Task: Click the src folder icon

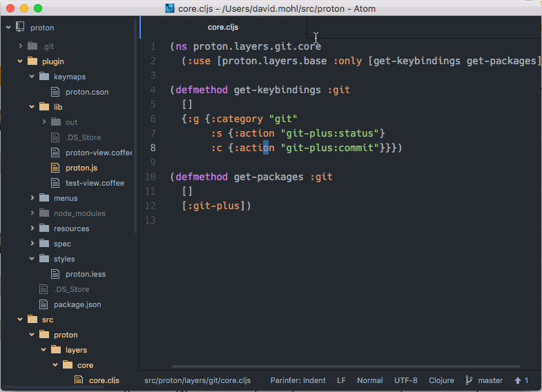Action: tap(32, 320)
